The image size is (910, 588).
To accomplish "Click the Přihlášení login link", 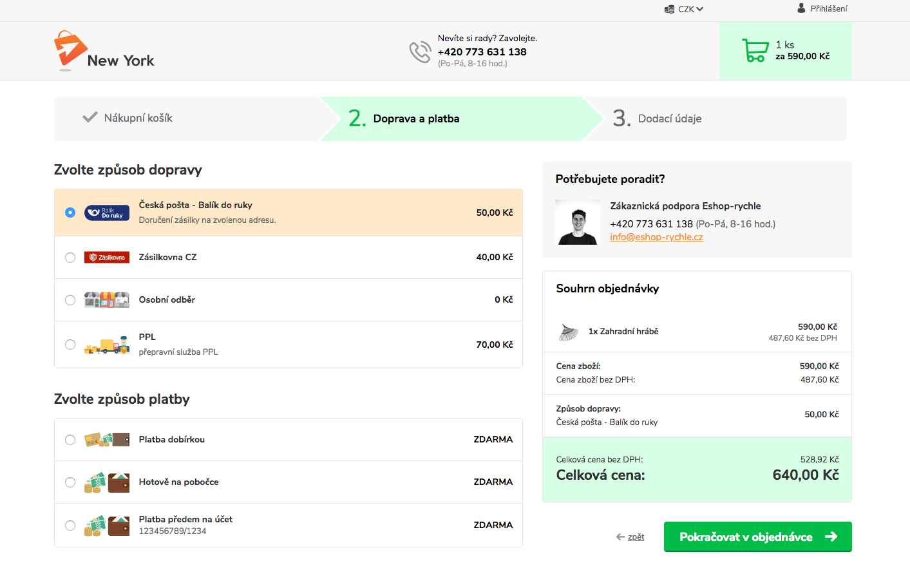I will click(x=829, y=8).
